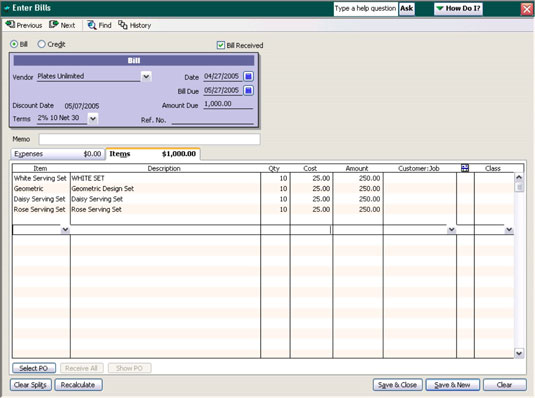Image resolution: width=535 pixels, height=398 pixels.
Task: Open the Bill Due calendar picker icon
Action: (x=248, y=90)
